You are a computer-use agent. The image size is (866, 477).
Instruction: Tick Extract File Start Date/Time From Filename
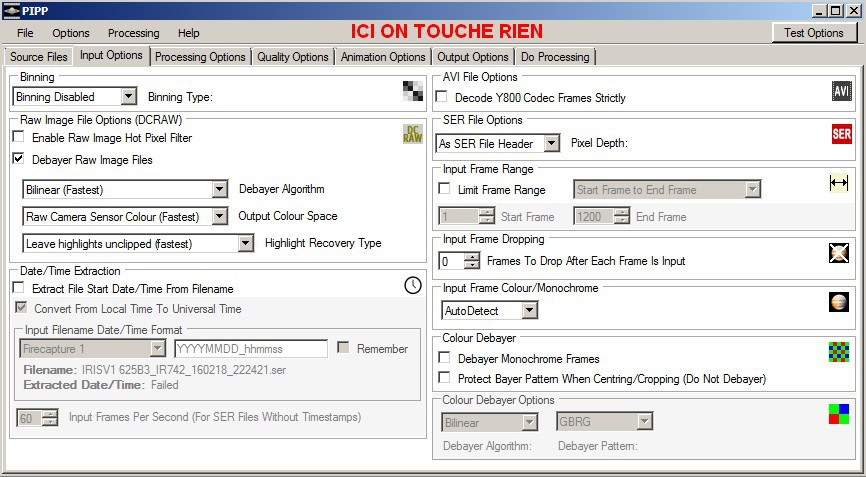[19, 288]
